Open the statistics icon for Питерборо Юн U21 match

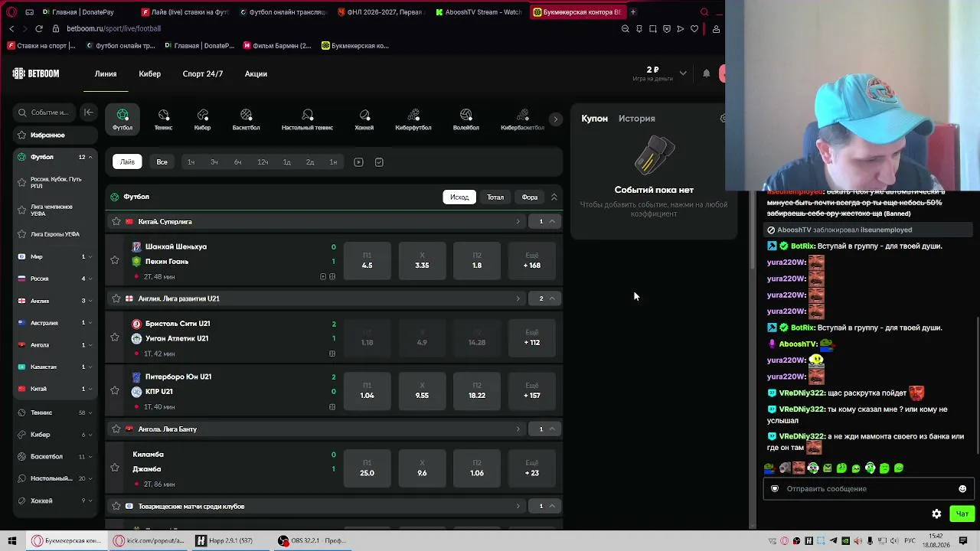click(332, 406)
